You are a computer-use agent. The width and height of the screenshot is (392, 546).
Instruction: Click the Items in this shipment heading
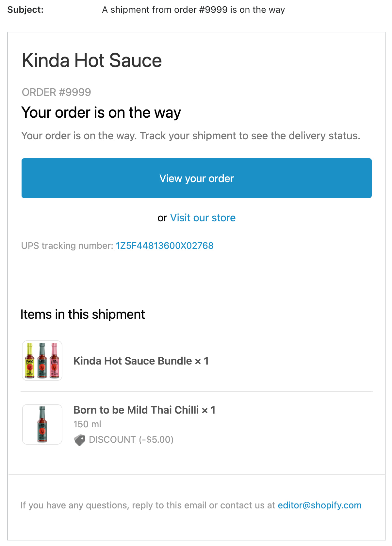click(x=83, y=315)
